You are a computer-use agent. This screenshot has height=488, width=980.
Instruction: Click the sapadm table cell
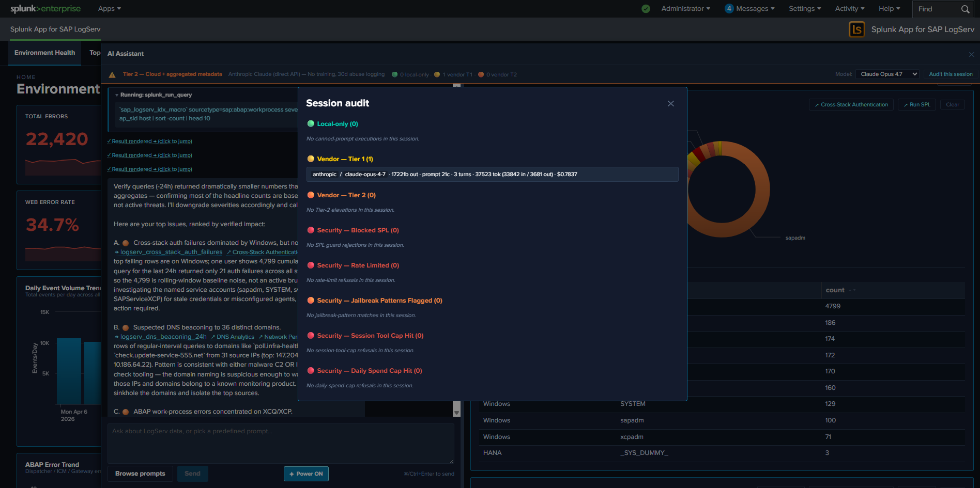coord(632,420)
